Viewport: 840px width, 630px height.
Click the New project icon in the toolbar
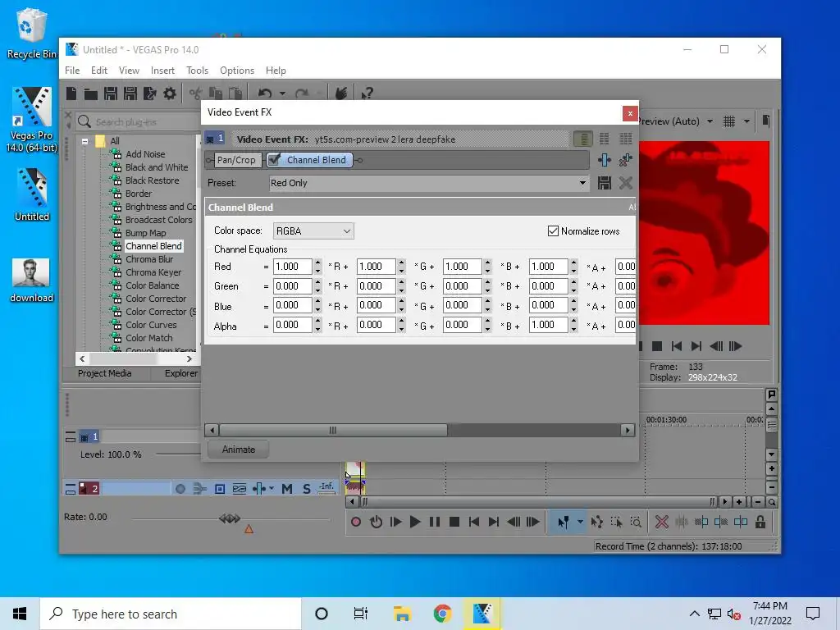point(71,94)
